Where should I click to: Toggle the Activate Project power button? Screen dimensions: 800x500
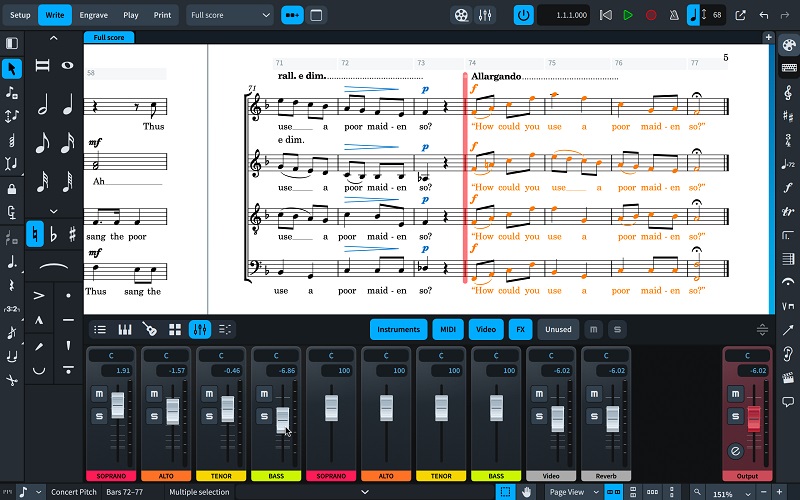pyautogui.click(x=524, y=15)
